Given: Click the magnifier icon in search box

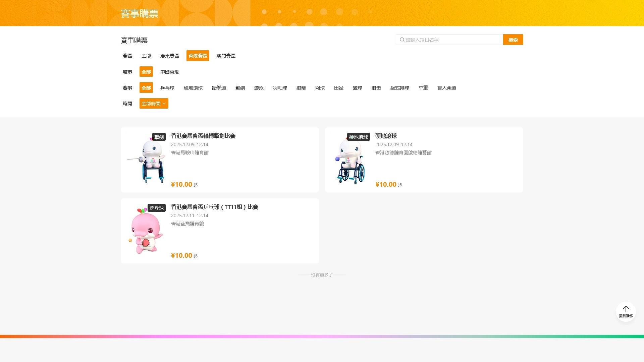Looking at the screenshot, I should pos(402,40).
